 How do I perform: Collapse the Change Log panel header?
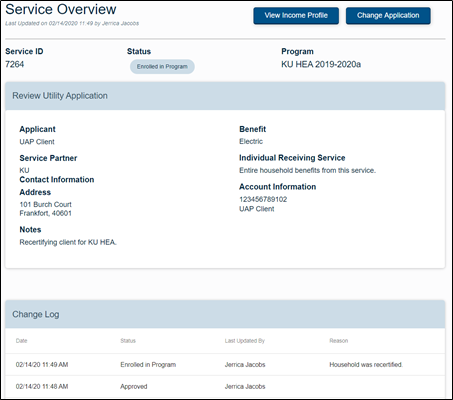click(225, 314)
